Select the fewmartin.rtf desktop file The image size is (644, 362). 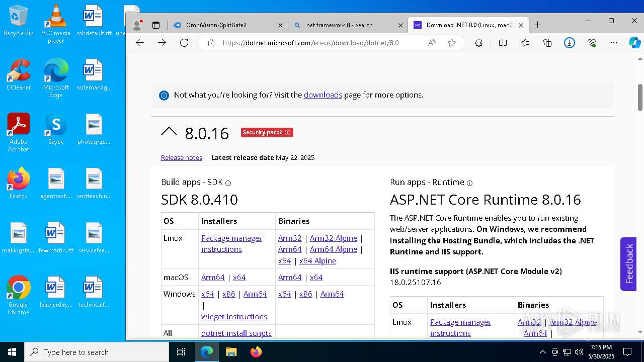point(56,238)
